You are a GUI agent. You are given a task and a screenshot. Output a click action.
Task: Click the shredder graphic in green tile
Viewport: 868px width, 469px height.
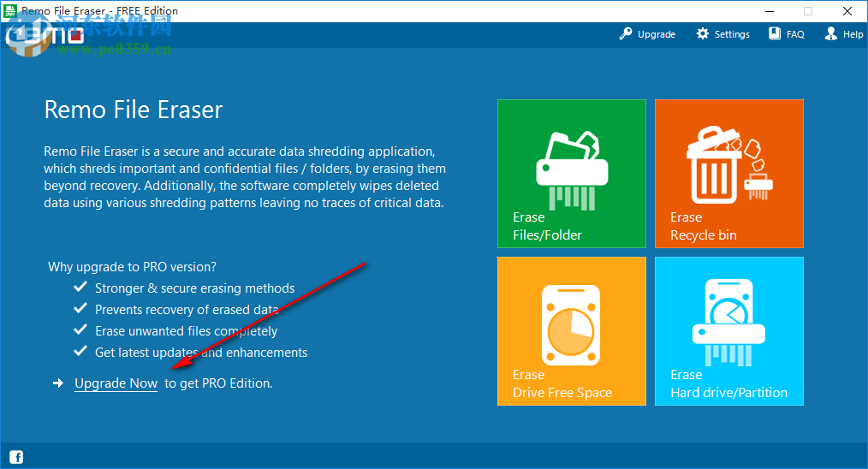coord(572,170)
